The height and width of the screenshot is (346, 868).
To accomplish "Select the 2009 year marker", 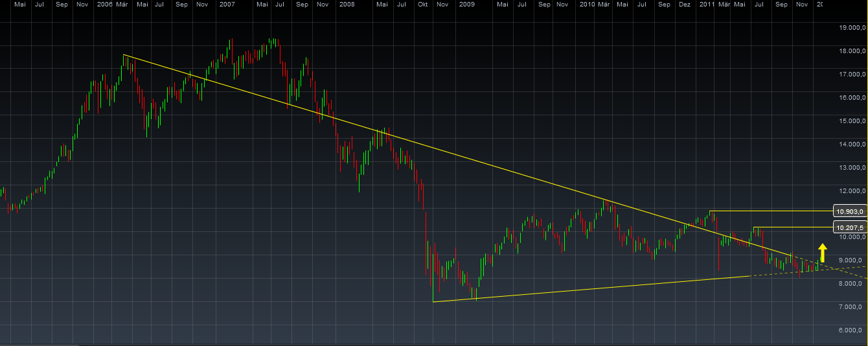I will (466, 5).
